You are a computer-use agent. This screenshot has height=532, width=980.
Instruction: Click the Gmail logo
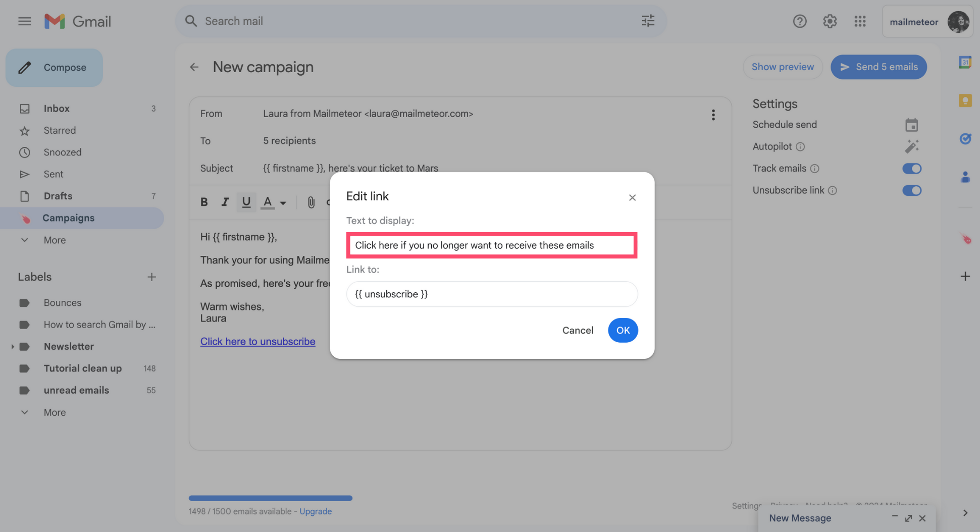(x=77, y=21)
